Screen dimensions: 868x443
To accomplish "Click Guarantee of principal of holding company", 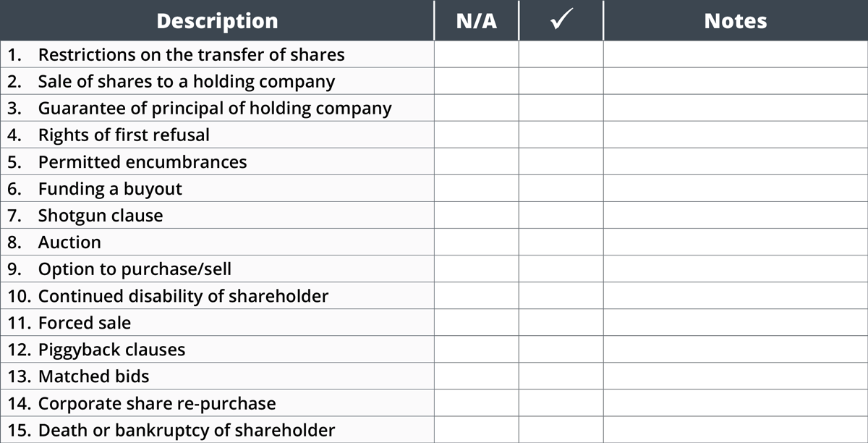I will point(215,108).
